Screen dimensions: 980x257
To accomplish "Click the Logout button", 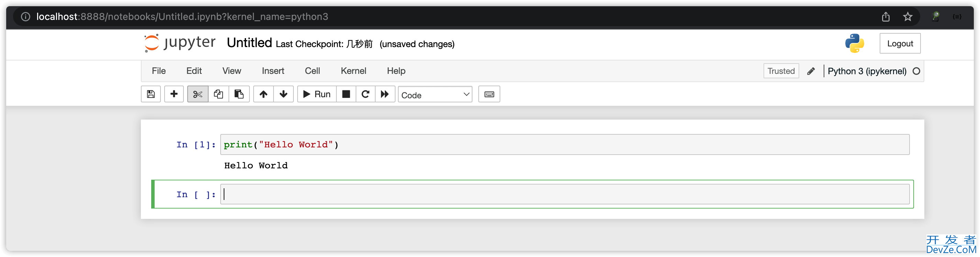I will (900, 43).
